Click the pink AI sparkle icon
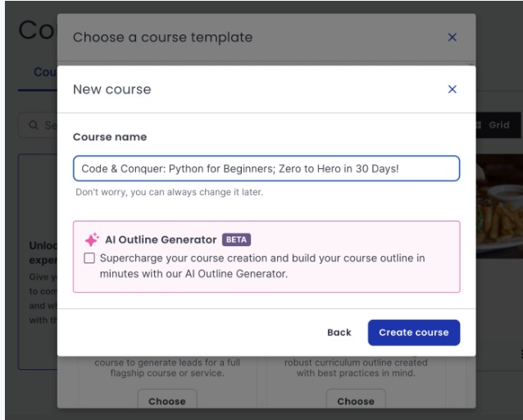Viewport: 523px width, 420px height. click(92, 240)
